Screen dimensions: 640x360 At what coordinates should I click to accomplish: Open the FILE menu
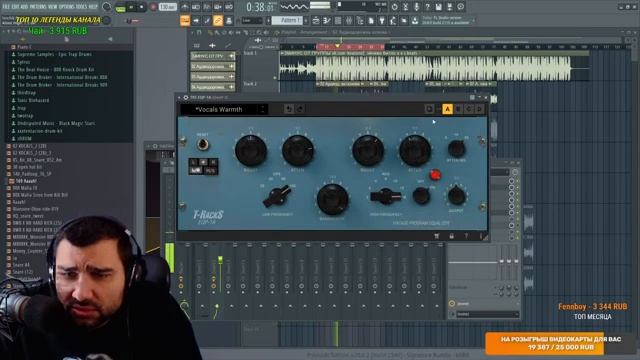(x=6, y=7)
